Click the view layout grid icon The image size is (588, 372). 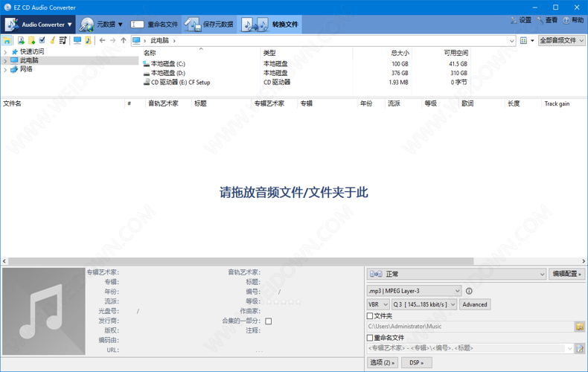click(x=523, y=40)
